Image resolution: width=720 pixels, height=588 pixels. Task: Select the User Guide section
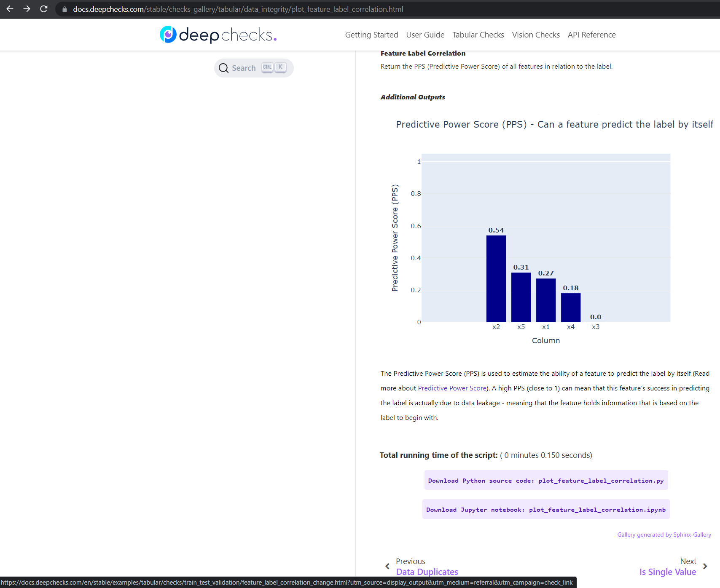click(x=425, y=35)
